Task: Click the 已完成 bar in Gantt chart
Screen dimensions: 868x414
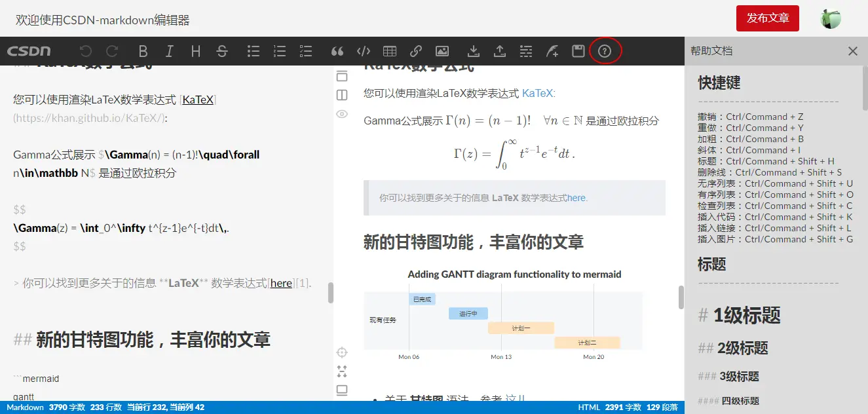Action: click(422, 299)
